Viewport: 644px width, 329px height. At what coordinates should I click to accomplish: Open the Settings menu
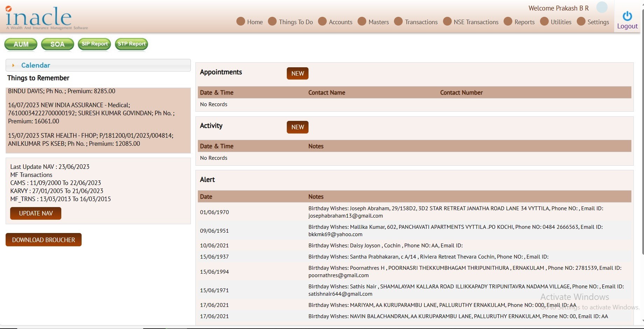tap(598, 22)
